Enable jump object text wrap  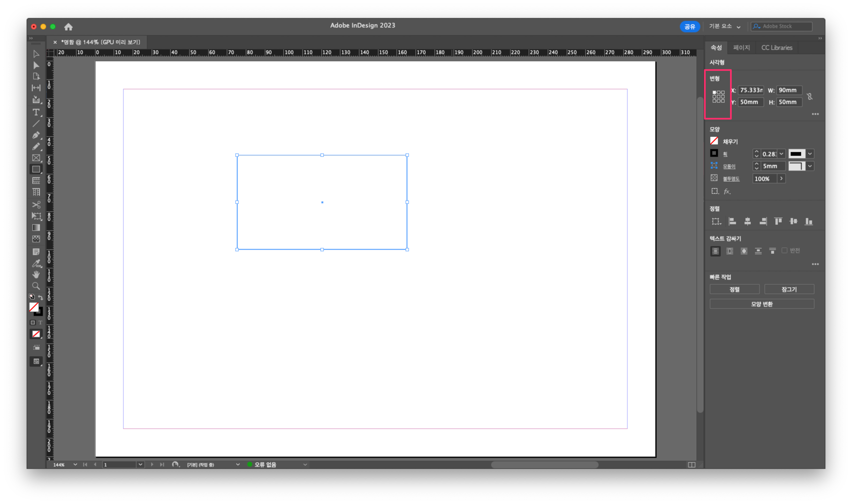click(758, 251)
